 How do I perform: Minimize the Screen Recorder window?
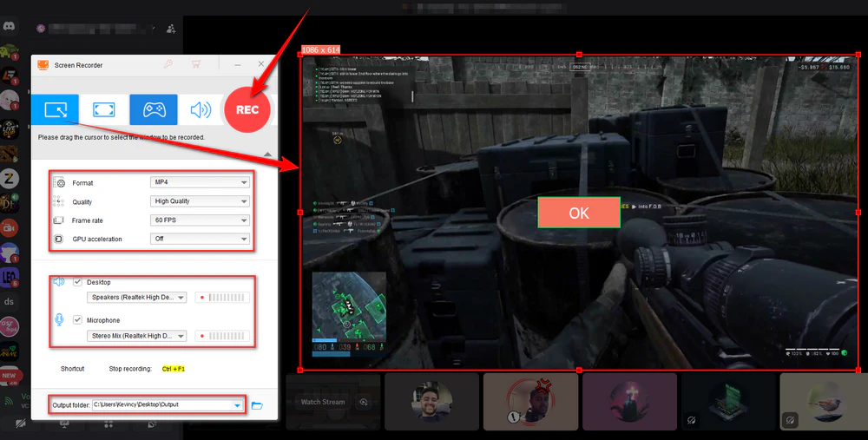coord(238,65)
